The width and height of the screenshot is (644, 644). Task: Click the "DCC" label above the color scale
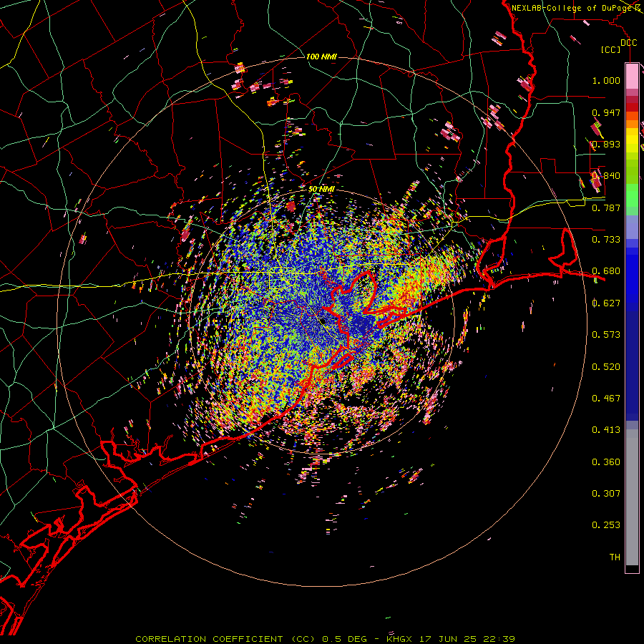tap(628, 43)
